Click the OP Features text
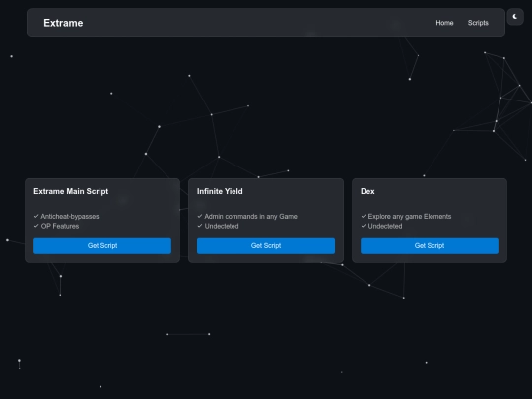This screenshot has width=532, height=399. pos(60,226)
